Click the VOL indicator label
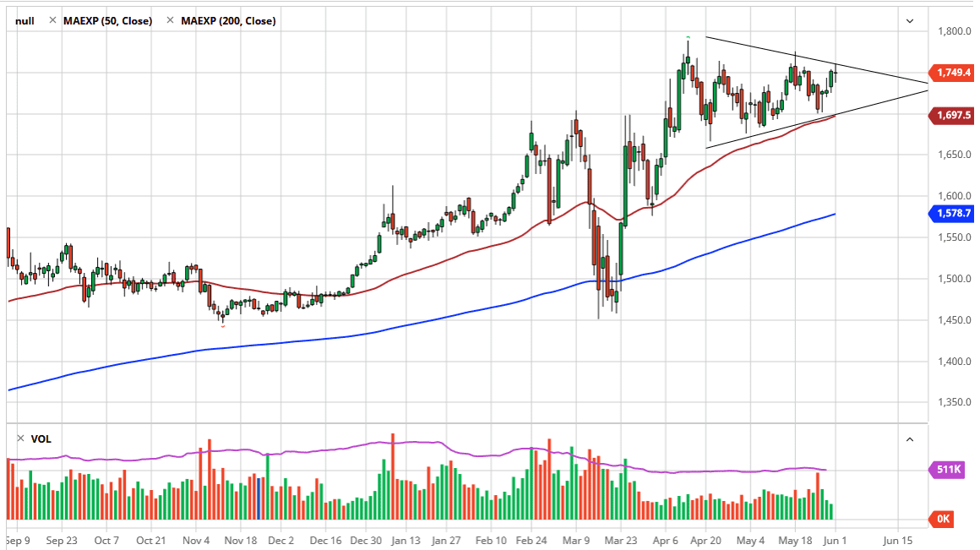Viewport: 980px width, 550px height. click(x=42, y=438)
